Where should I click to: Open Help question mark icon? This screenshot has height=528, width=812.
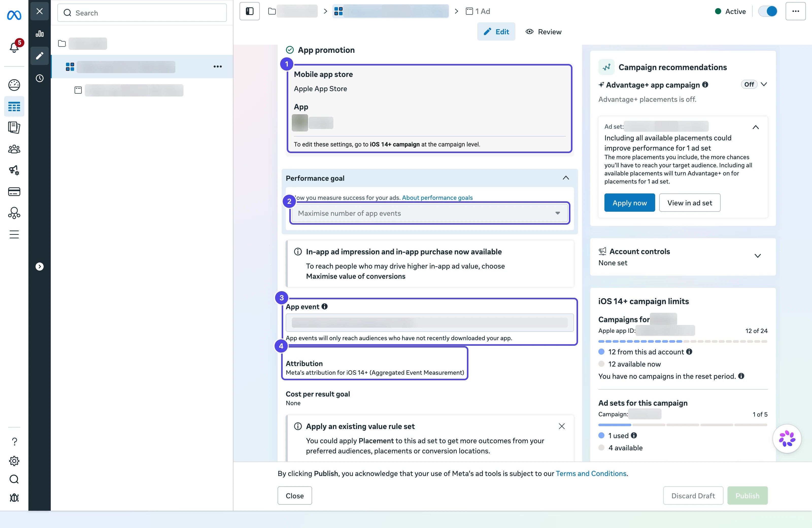pos(14,441)
